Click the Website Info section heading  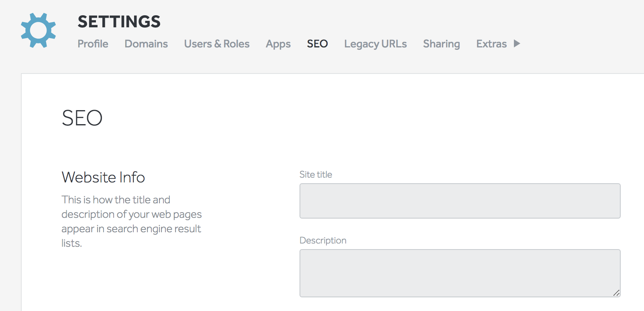[103, 177]
